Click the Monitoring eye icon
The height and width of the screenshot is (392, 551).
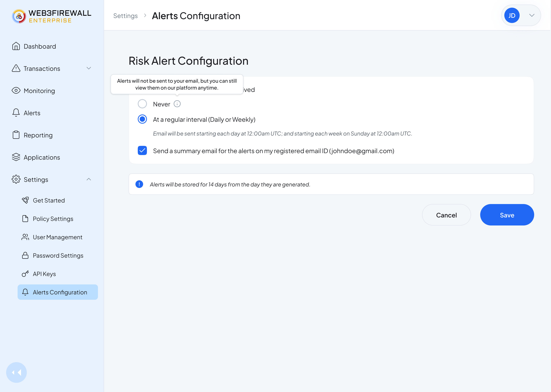click(x=16, y=91)
